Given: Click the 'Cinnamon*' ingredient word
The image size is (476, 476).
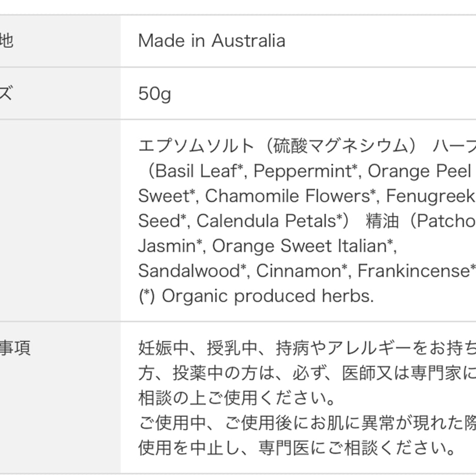Looking at the screenshot, I should pyautogui.click(x=302, y=271).
